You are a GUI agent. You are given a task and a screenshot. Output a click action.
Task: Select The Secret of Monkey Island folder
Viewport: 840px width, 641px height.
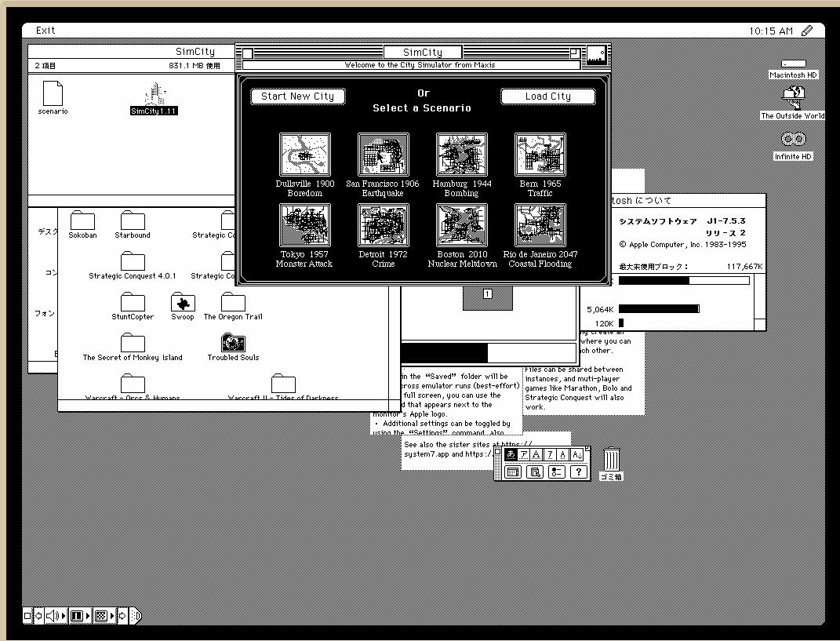point(133,347)
